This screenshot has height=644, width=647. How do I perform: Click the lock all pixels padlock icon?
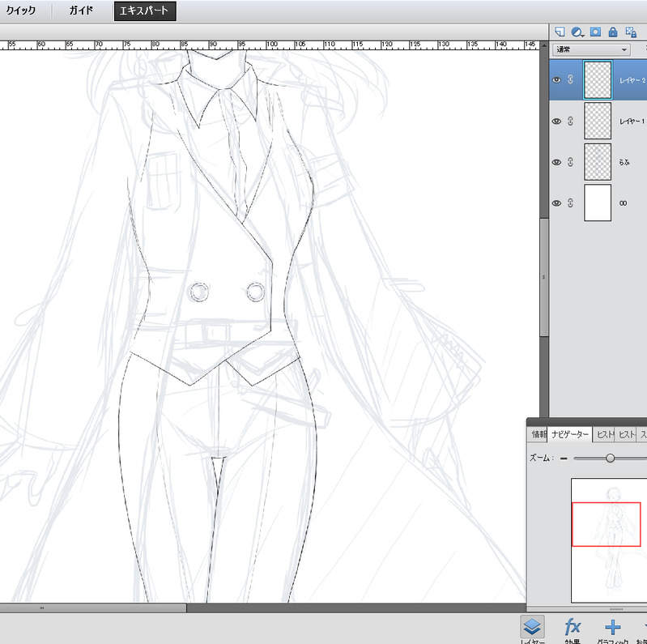(612, 32)
